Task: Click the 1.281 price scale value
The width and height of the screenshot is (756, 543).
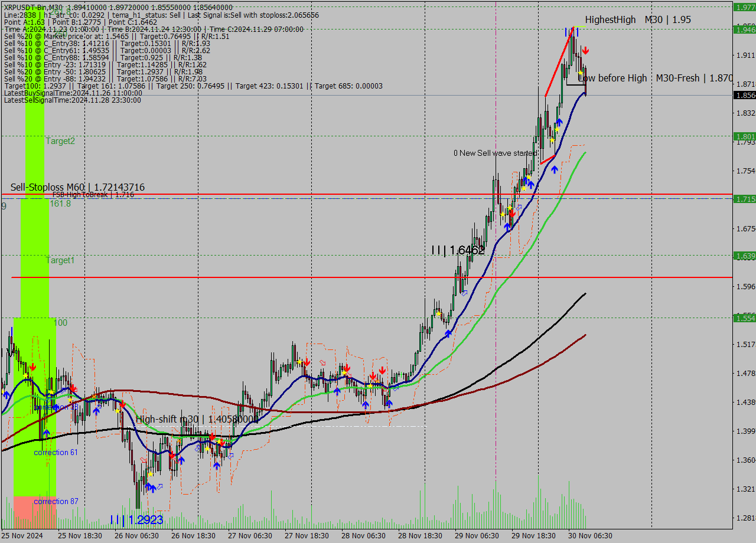Action: [x=746, y=518]
